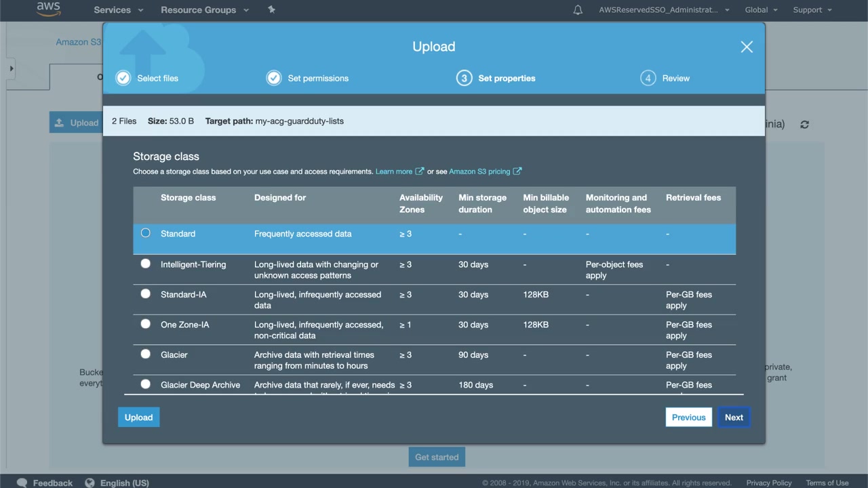Open the Terms of Use link
The width and height of the screenshot is (868, 488).
(x=827, y=483)
